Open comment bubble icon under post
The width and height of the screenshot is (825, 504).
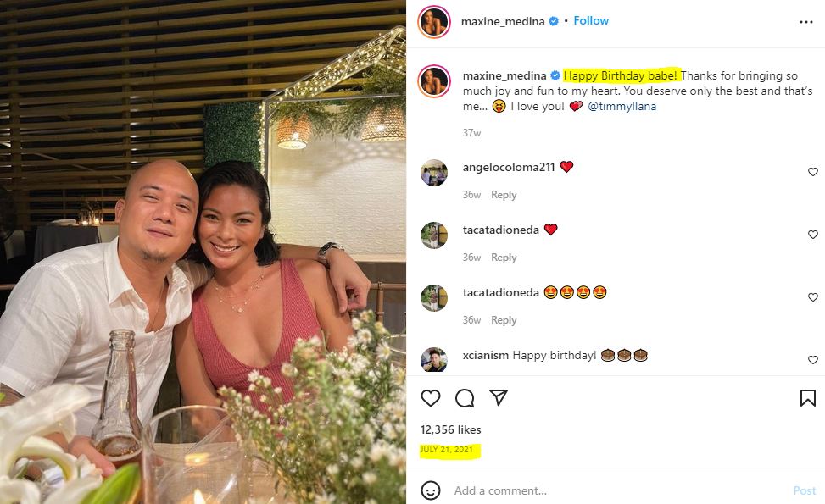tap(465, 398)
